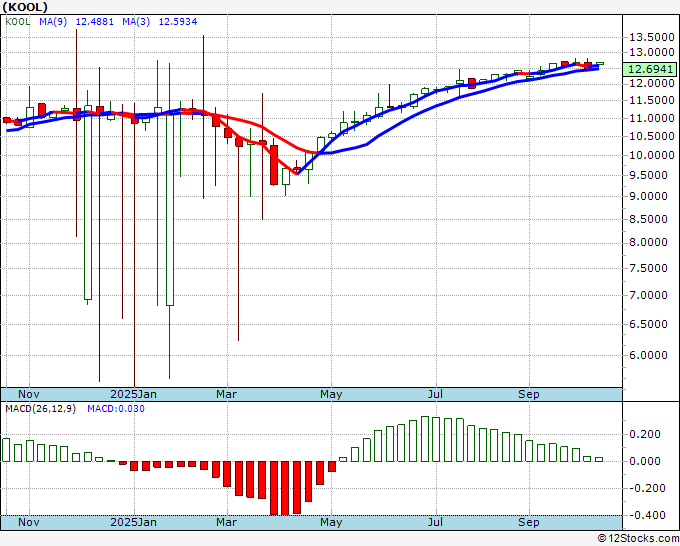Click the tallest green MACD histogram bar
This screenshot has height=546, width=680.
pyautogui.click(x=425, y=439)
